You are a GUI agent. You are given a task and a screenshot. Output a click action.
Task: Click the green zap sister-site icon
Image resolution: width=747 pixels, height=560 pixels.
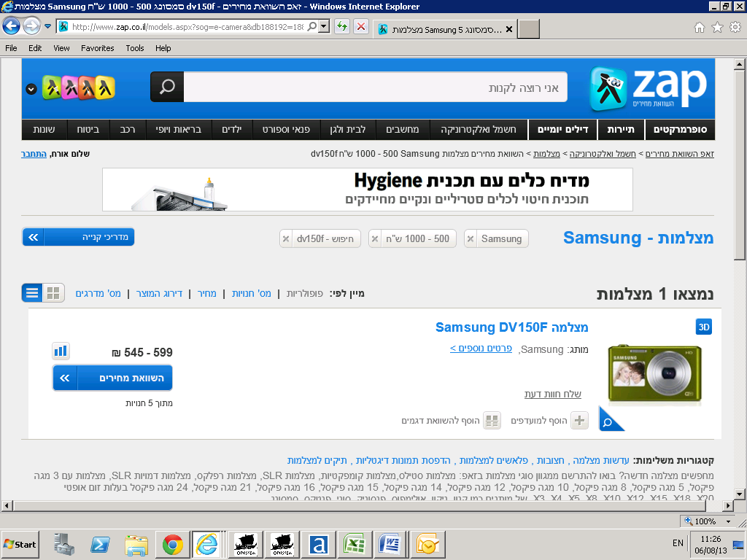pos(52,87)
